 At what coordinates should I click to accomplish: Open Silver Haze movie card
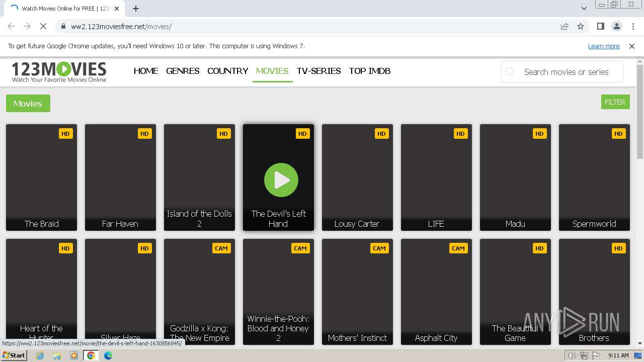coord(120,292)
